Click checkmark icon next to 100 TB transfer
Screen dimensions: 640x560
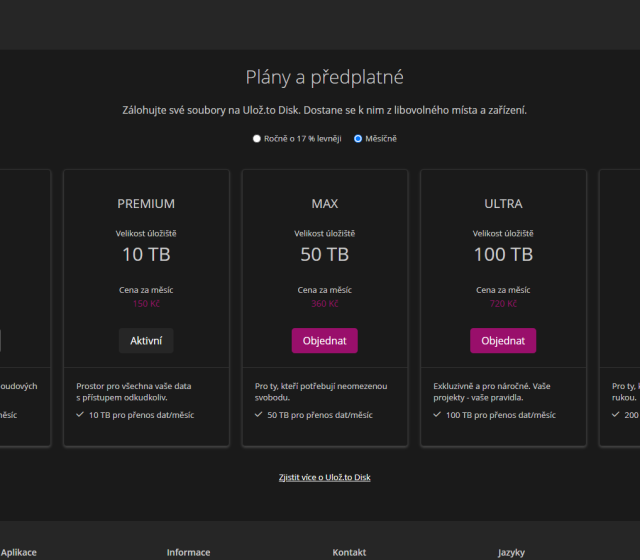(437, 414)
